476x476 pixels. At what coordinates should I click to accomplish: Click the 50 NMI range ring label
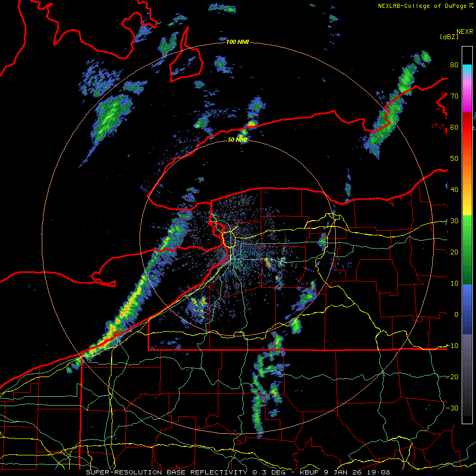(237, 140)
